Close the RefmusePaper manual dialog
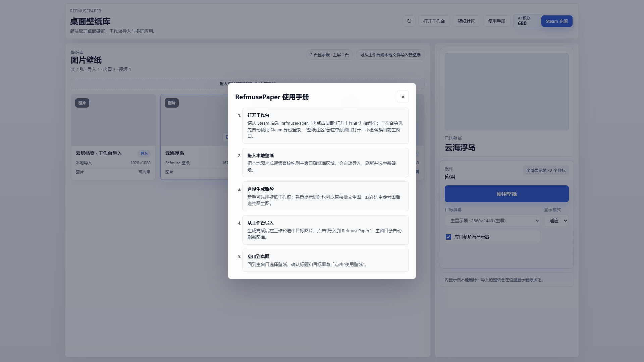644x362 pixels. click(402, 97)
